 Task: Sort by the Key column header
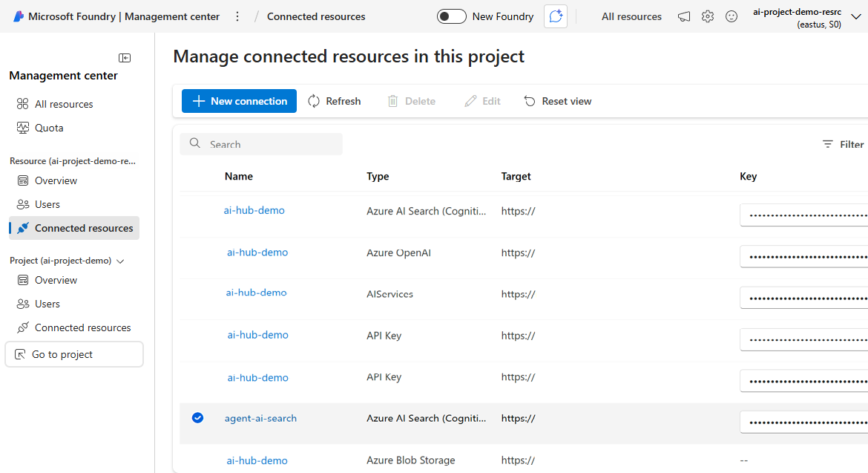(x=748, y=176)
